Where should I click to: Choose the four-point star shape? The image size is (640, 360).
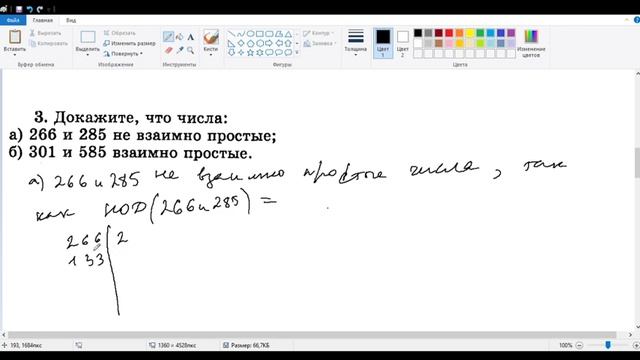(241, 52)
